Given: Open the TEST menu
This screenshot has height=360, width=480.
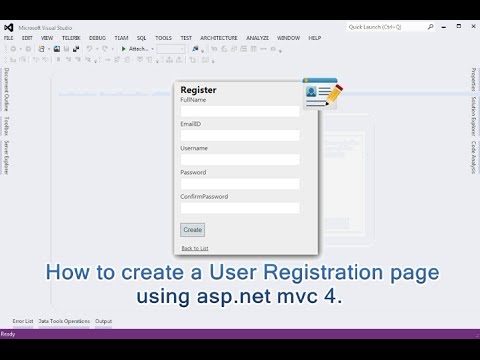Looking at the screenshot, I should [x=186, y=38].
